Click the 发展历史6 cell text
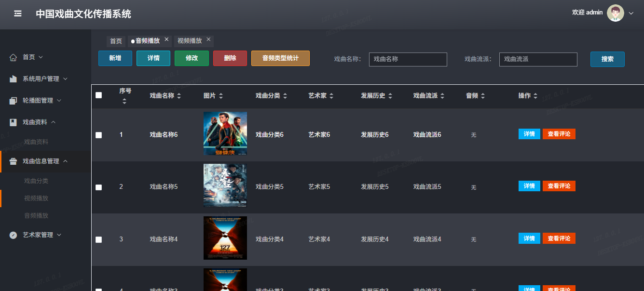 pos(375,135)
